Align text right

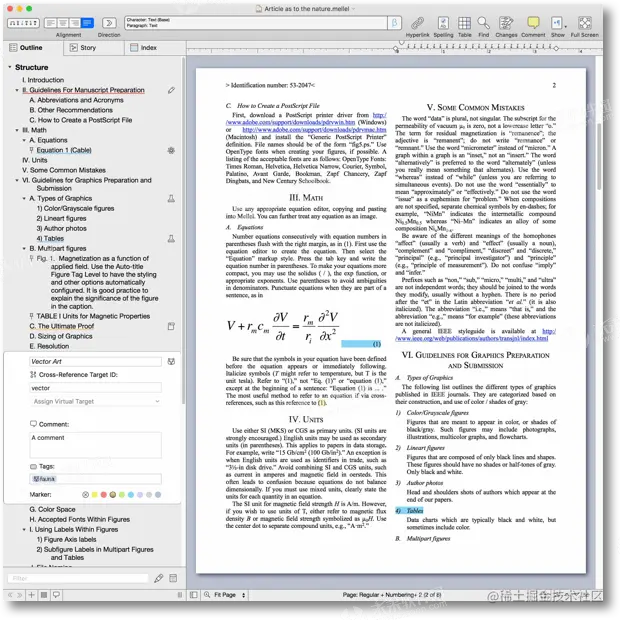tap(75, 23)
